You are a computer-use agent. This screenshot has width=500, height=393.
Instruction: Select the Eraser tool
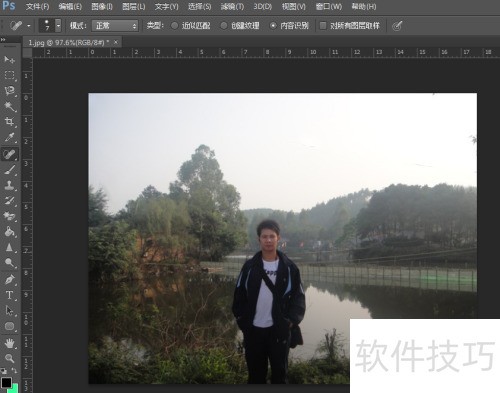pos(9,216)
